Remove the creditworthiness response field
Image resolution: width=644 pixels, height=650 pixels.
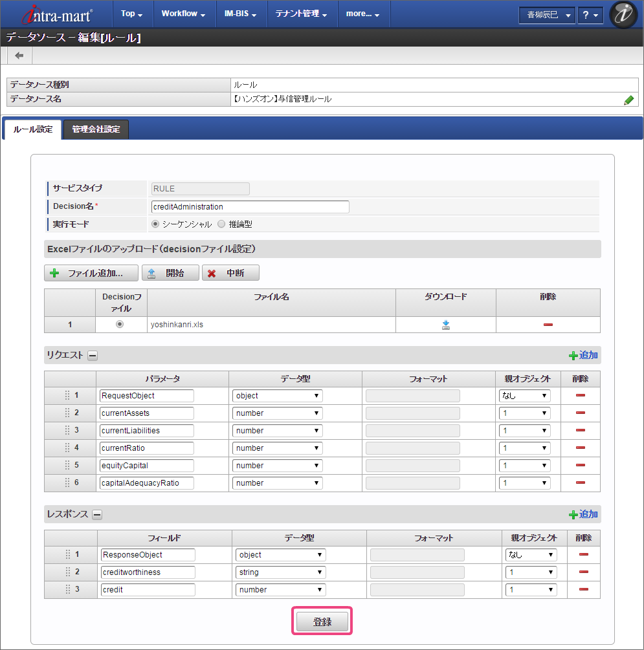[583, 572]
